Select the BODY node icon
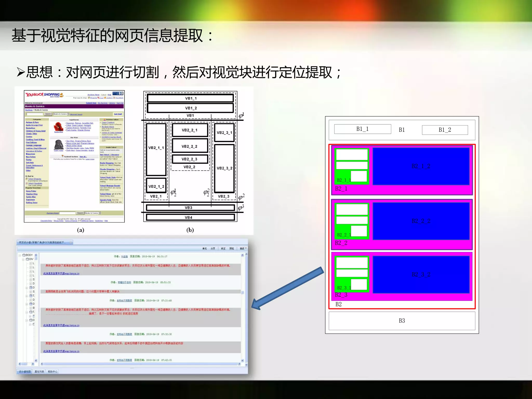Image resolution: width=532 pixels, height=399 pixels. (x=24, y=255)
